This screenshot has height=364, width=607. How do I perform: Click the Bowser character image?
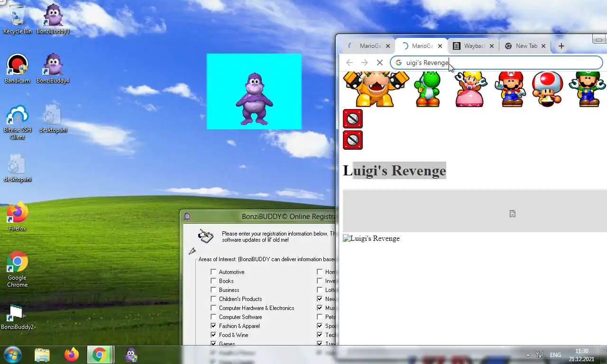coord(376,89)
